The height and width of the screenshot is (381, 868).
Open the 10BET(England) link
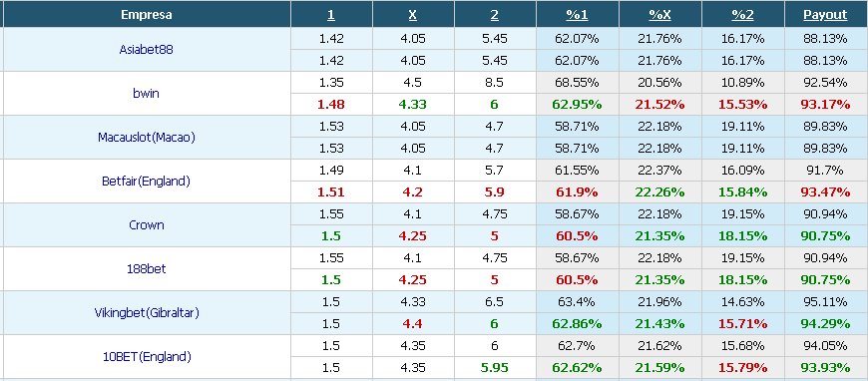pos(146,357)
